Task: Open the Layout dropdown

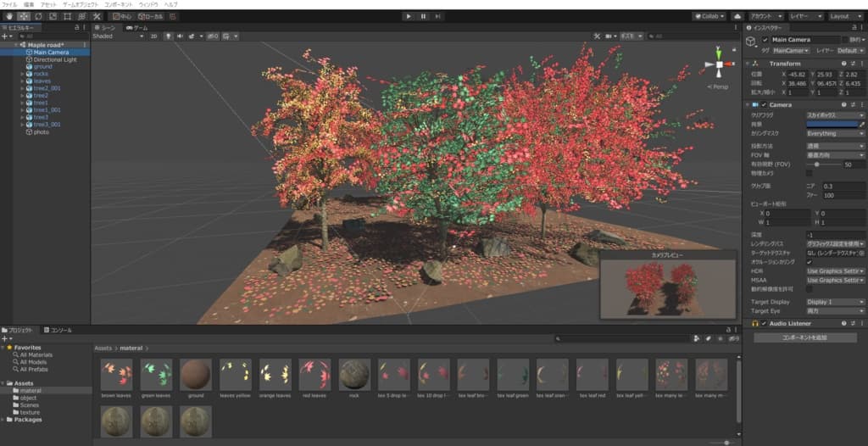Action: (x=843, y=16)
